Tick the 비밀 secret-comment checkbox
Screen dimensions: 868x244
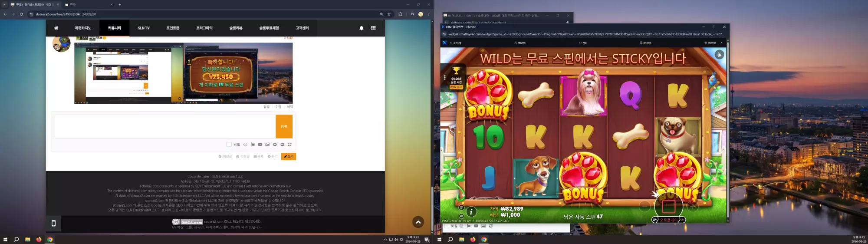pos(229,145)
